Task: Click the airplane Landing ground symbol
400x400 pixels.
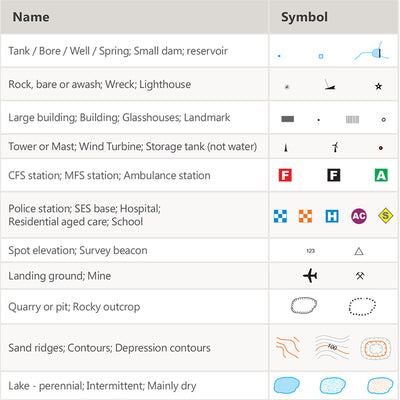Action: 310,275
